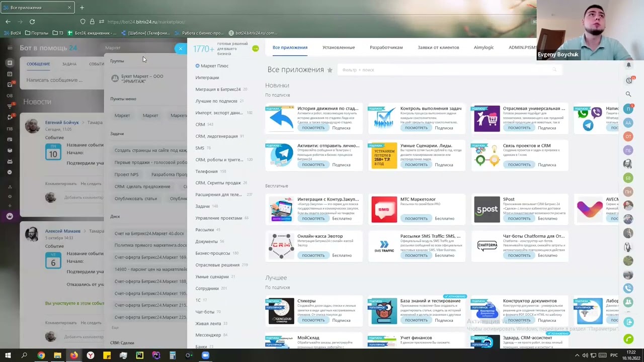This screenshot has height=362, width=644.
Task: Open a new browser tab
Action: (x=82, y=8)
